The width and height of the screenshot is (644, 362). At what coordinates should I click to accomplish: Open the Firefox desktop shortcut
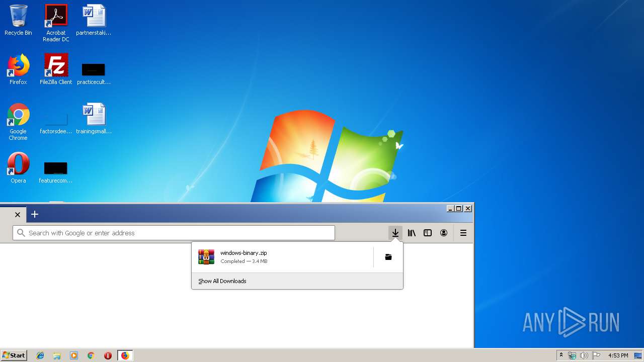tap(18, 69)
